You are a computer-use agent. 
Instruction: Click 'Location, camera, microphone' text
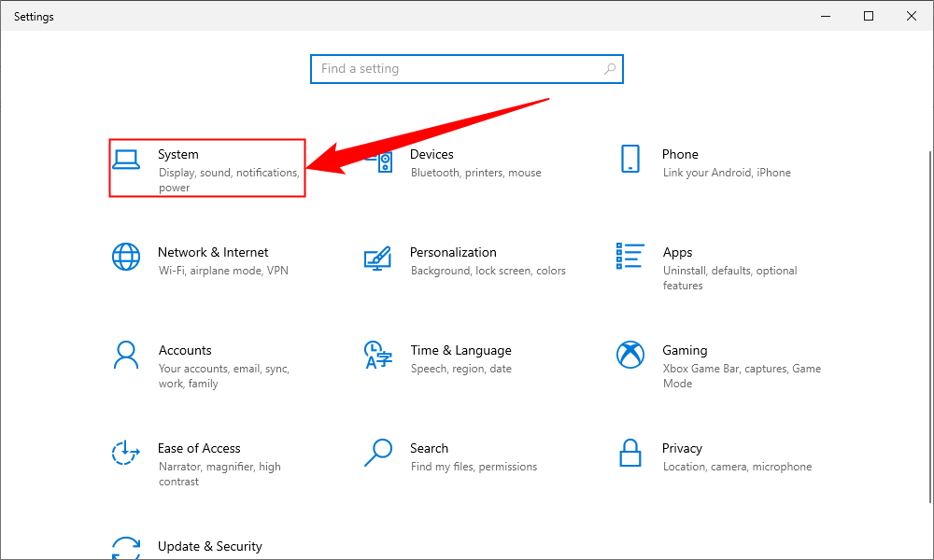738,467
